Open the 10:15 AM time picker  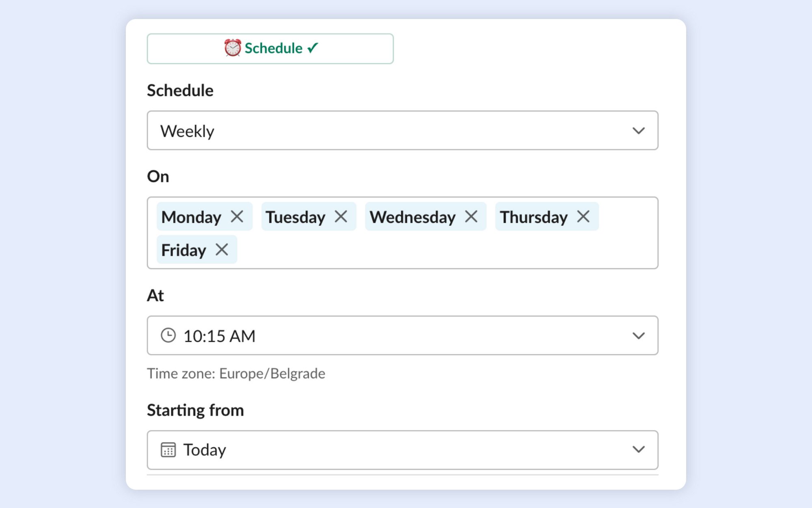pyautogui.click(x=402, y=335)
